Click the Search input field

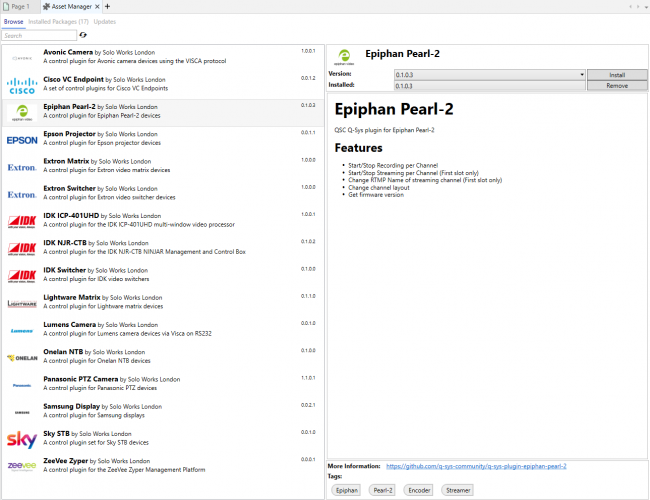[39, 35]
